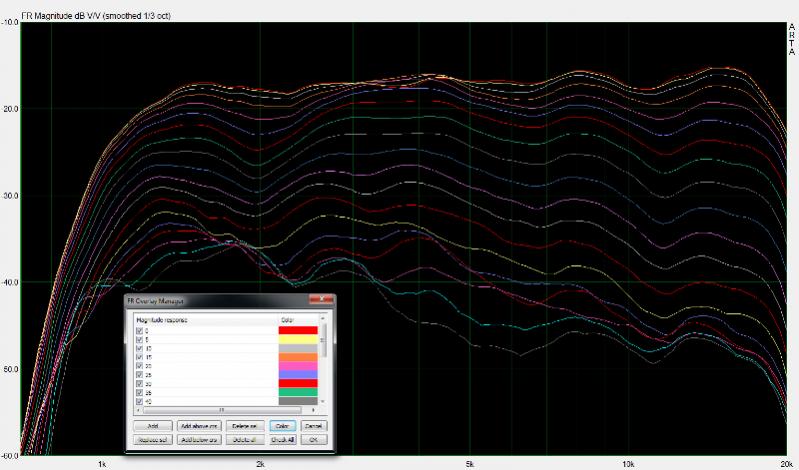
Task: Click Add above crs button
Action: point(199,425)
